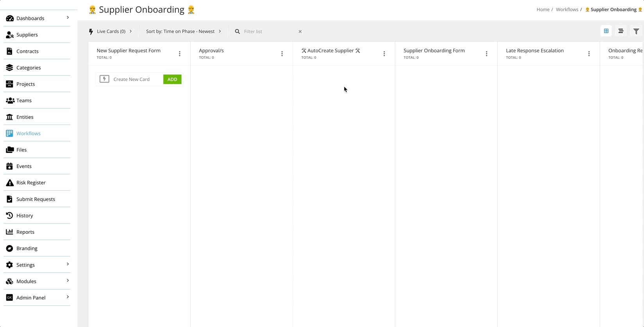
Task: Click the Entities bank icon
Action: tap(10, 117)
